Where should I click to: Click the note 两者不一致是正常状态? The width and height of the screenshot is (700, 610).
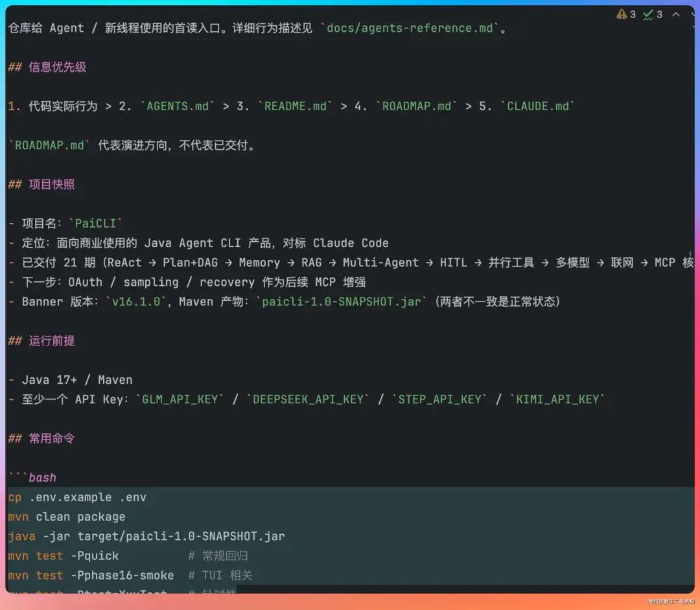pos(497,302)
